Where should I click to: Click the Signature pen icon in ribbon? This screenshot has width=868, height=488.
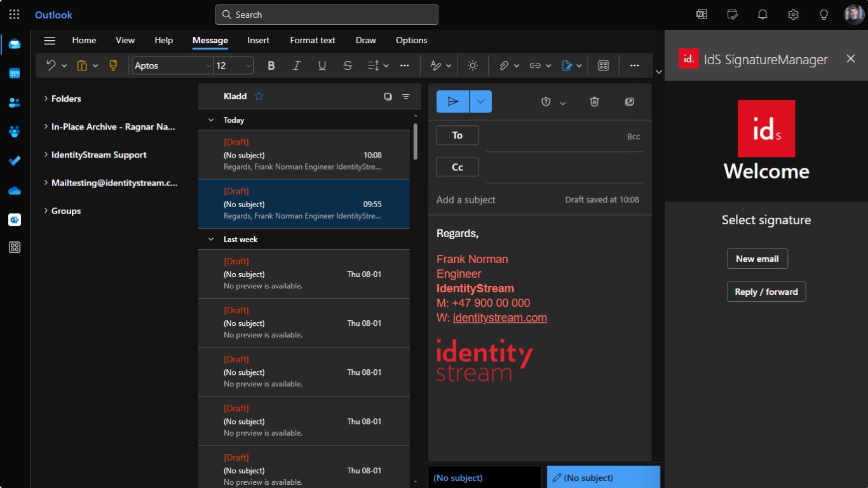point(567,65)
